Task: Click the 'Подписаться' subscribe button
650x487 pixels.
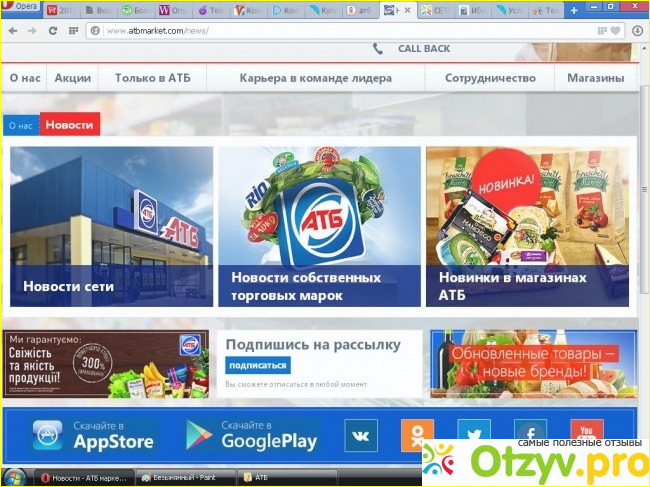Action: click(256, 365)
